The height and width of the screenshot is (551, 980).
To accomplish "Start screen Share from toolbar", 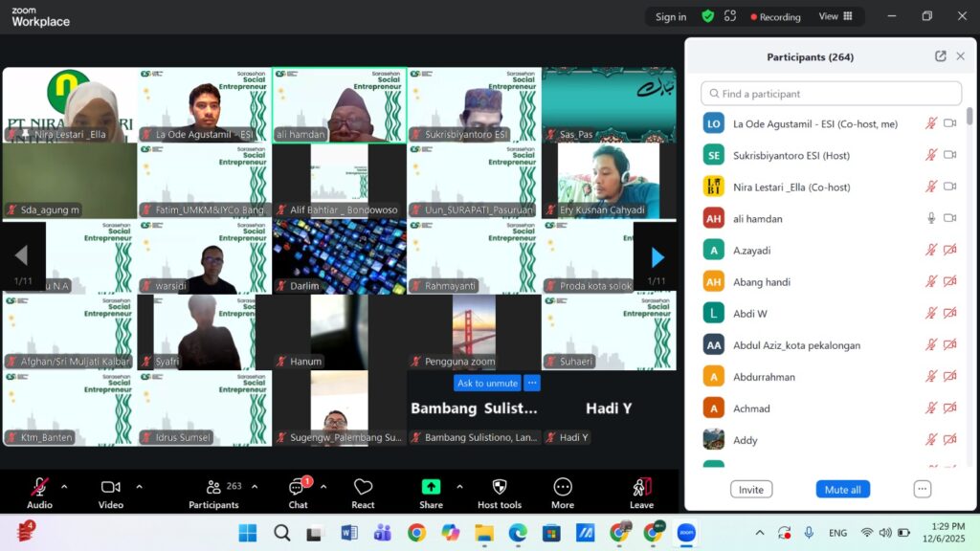I will pos(431,492).
